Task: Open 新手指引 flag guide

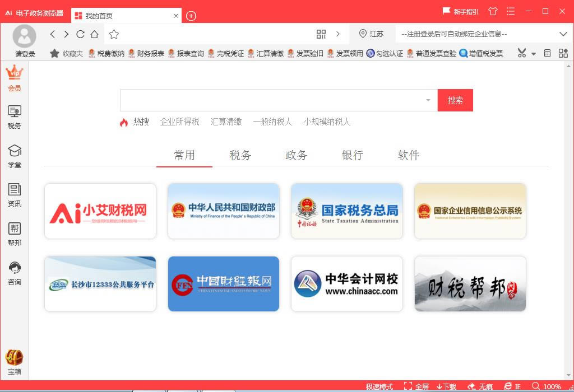Action: (461, 12)
